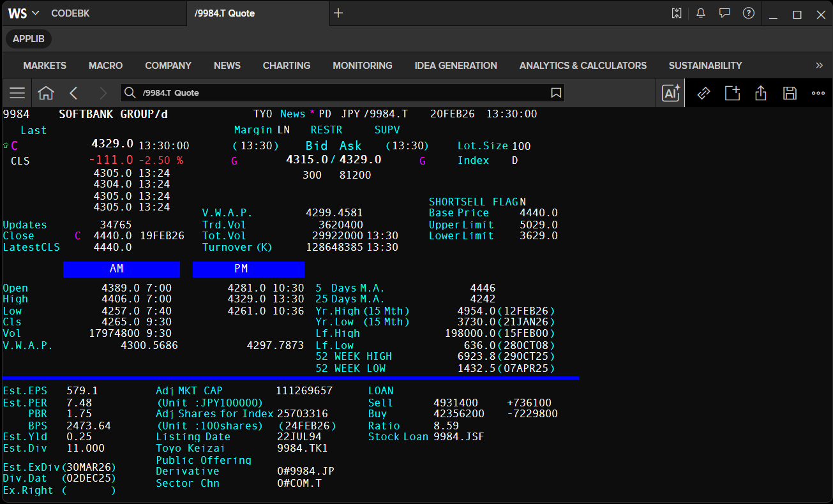Click the APPLIB button

click(x=29, y=39)
